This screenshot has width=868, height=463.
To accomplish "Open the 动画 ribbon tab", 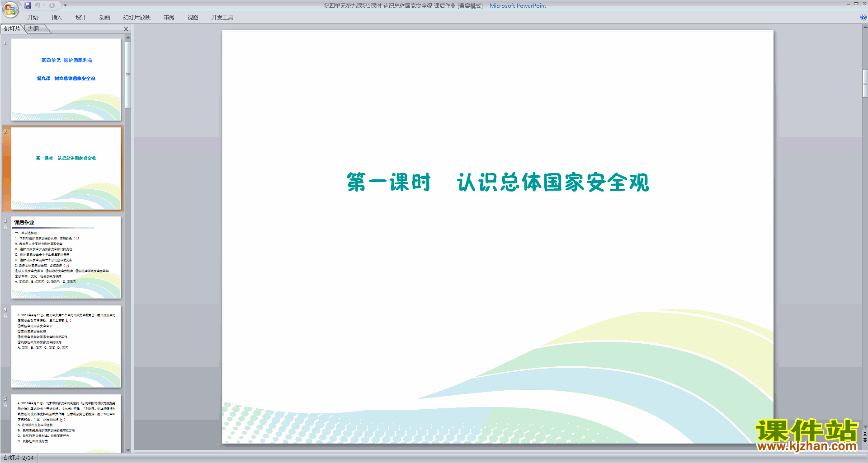I will (x=104, y=18).
